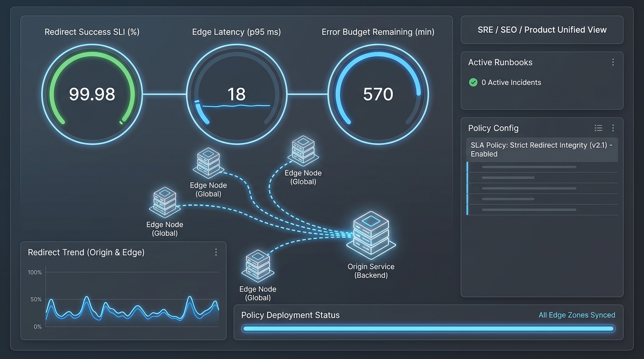This screenshot has height=359, width=644.
Task: Click the Edge Latency p95 gauge
Action: [236, 94]
